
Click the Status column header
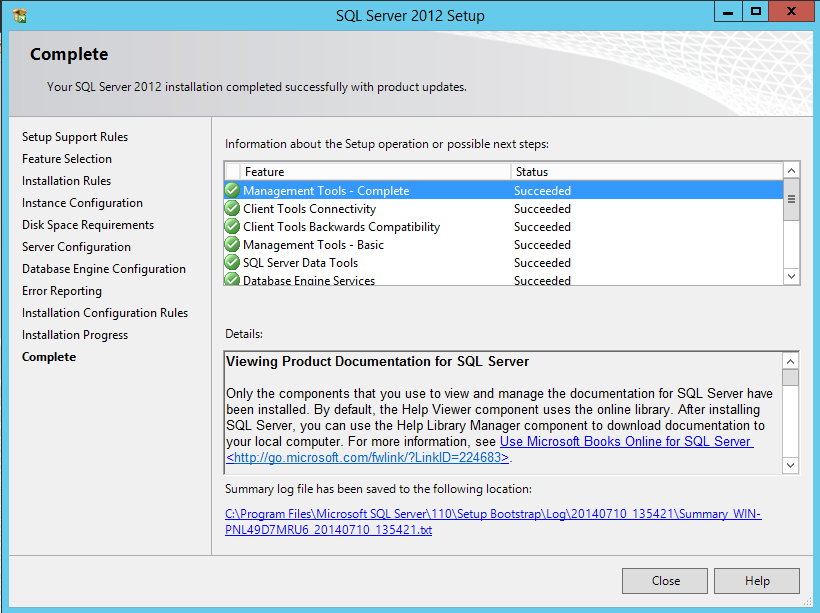pos(647,172)
